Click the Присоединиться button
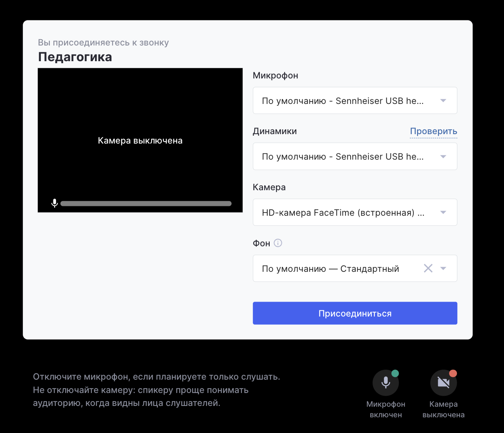 pos(355,313)
